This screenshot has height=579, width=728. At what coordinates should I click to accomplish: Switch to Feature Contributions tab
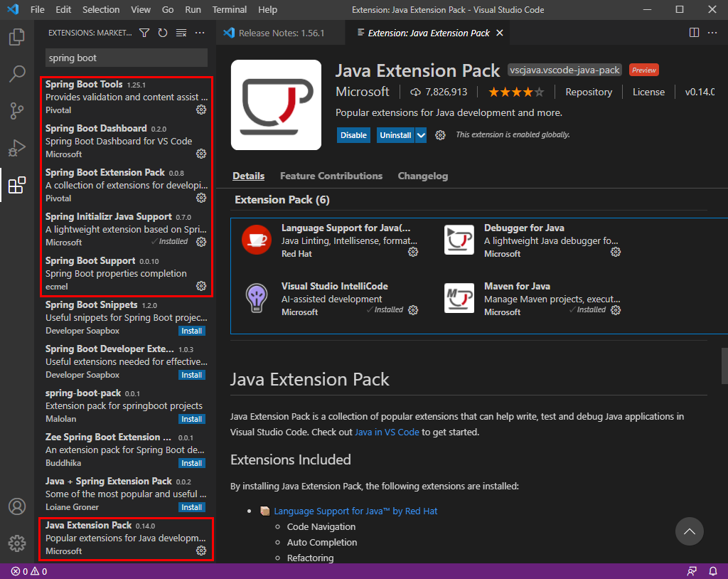point(331,176)
